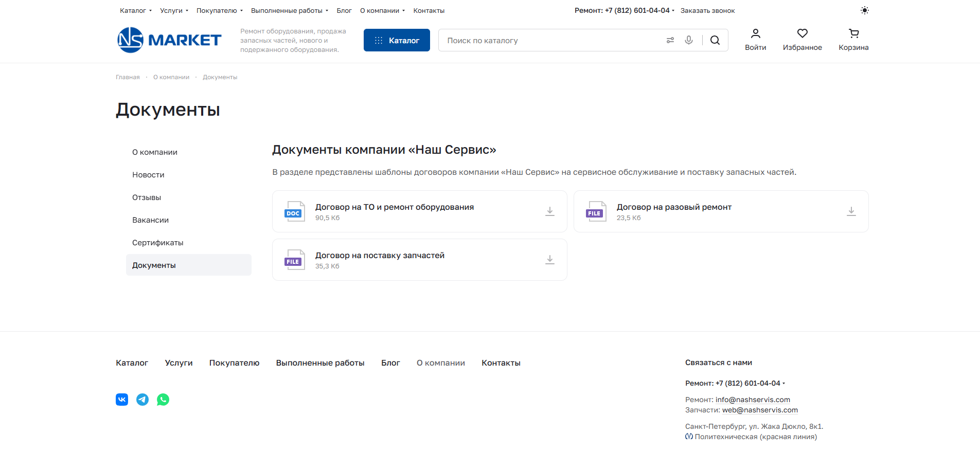980x452 pixels.
Task: Expand footer phone number dropdown
Action: click(x=783, y=384)
